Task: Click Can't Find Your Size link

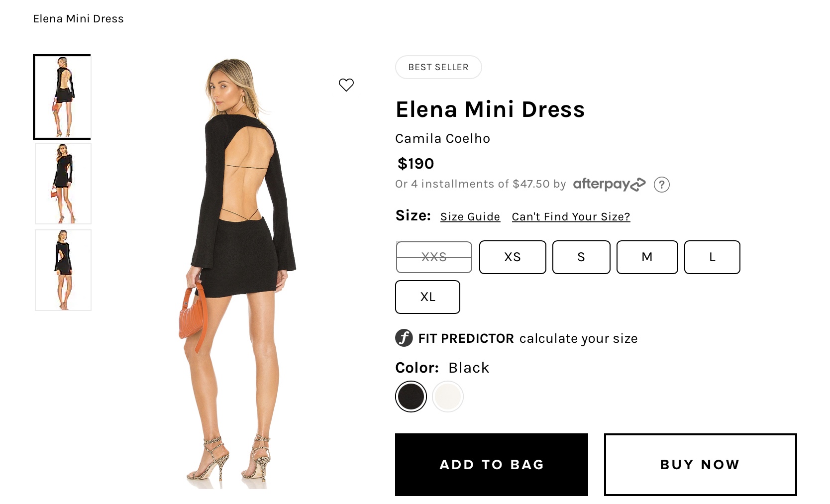Action: tap(571, 217)
